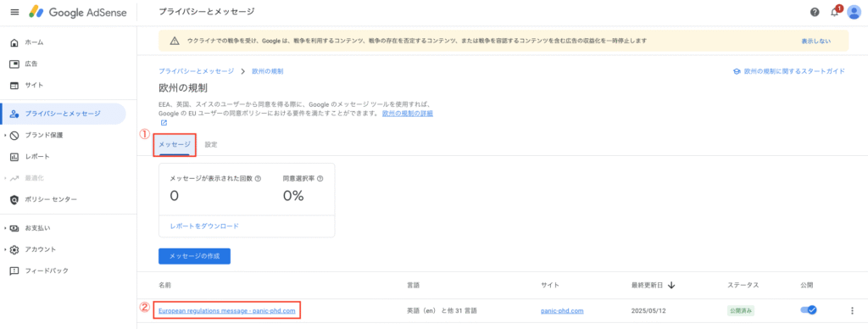This screenshot has width=868, height=329.
Task: Click the ホーム home icon
Action: (x=15, y=42)
